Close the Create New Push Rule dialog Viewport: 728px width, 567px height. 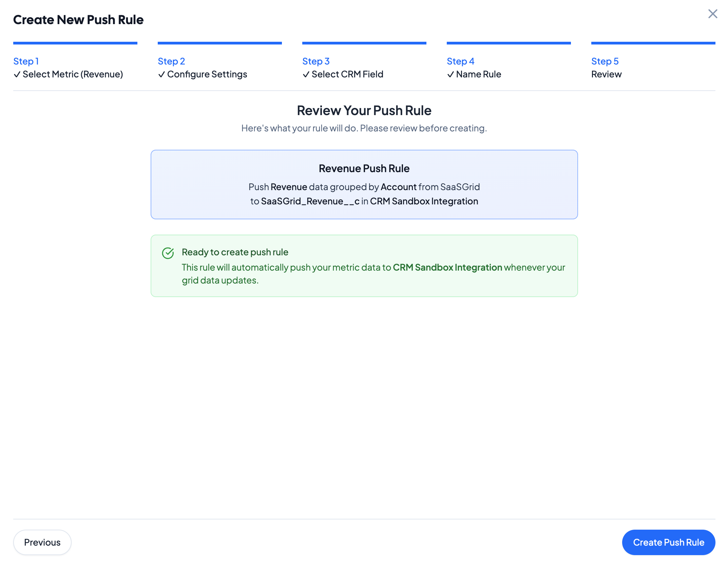pos(713,14)
